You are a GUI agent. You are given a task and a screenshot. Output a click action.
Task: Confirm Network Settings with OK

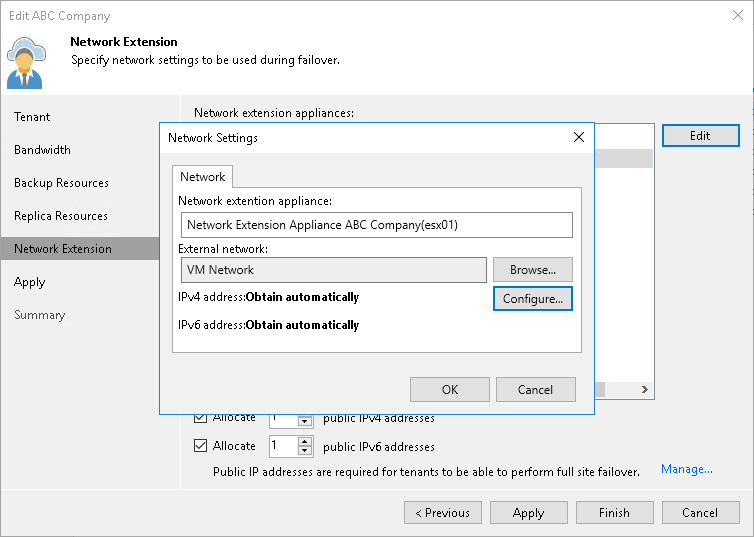pos(450,390)
